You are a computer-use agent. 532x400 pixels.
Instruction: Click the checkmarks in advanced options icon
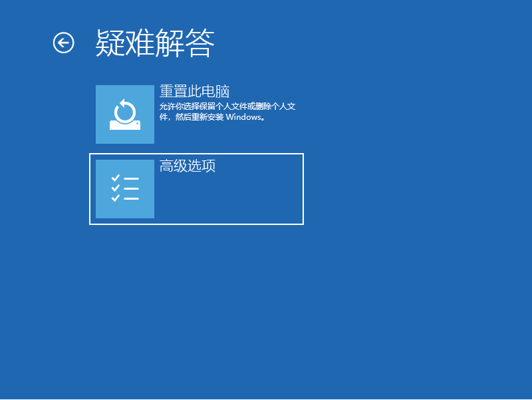pyautogui.click(x=115, y=188)
